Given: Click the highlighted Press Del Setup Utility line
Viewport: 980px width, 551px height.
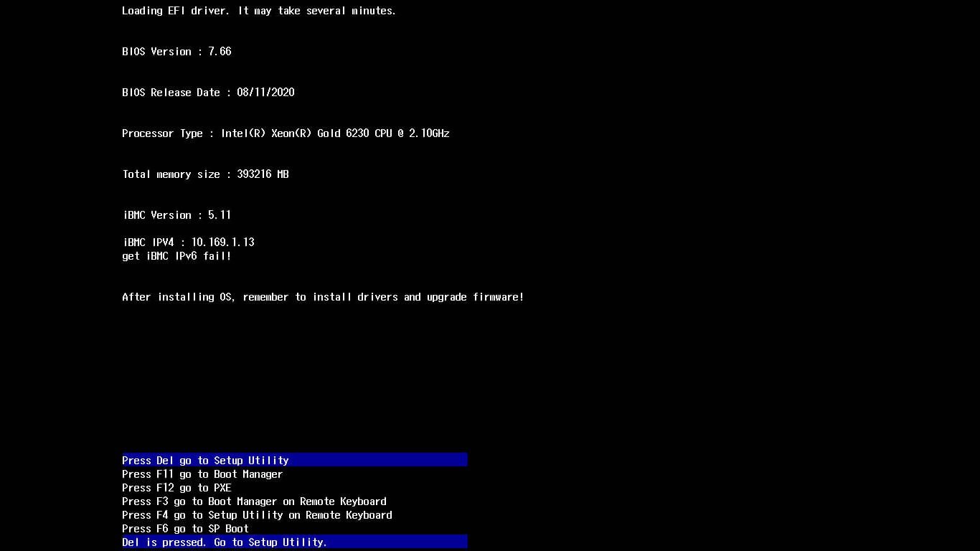Looking at the screenshot, I should click(205, 461).
